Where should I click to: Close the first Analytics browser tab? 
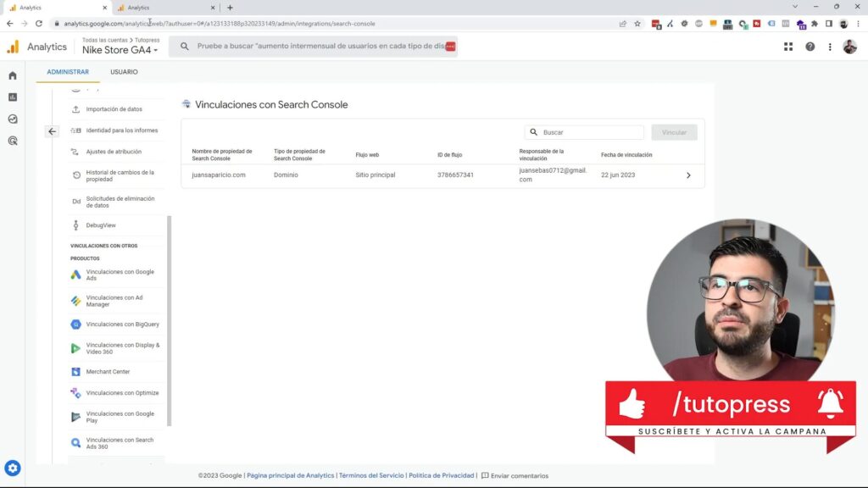104,8
